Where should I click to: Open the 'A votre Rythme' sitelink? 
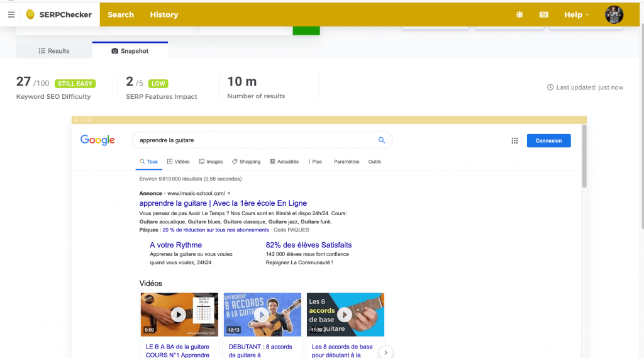tap(176, 245)
